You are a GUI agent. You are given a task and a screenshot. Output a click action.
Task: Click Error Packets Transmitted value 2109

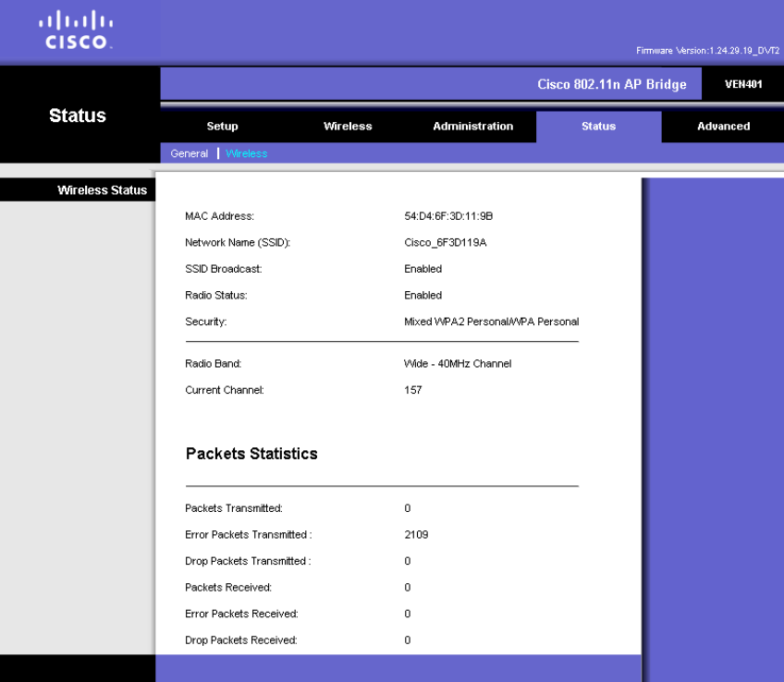coord(416,535)
